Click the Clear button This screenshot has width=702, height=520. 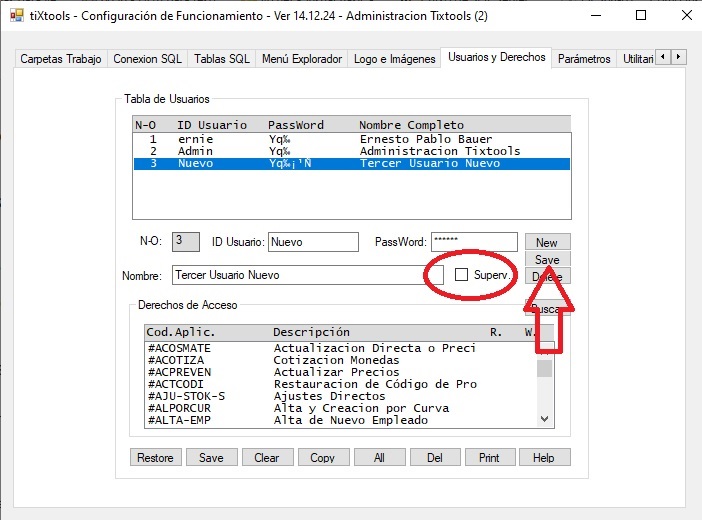click(267, 457)
